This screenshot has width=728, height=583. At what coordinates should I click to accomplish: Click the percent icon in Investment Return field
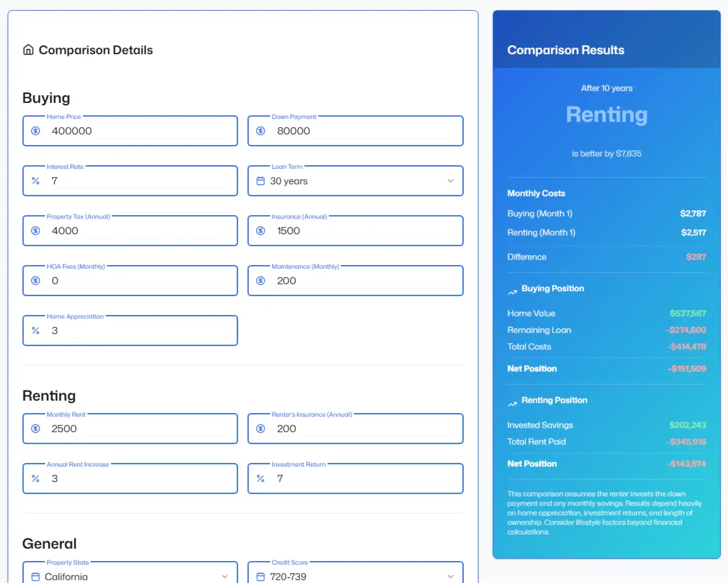260,478
